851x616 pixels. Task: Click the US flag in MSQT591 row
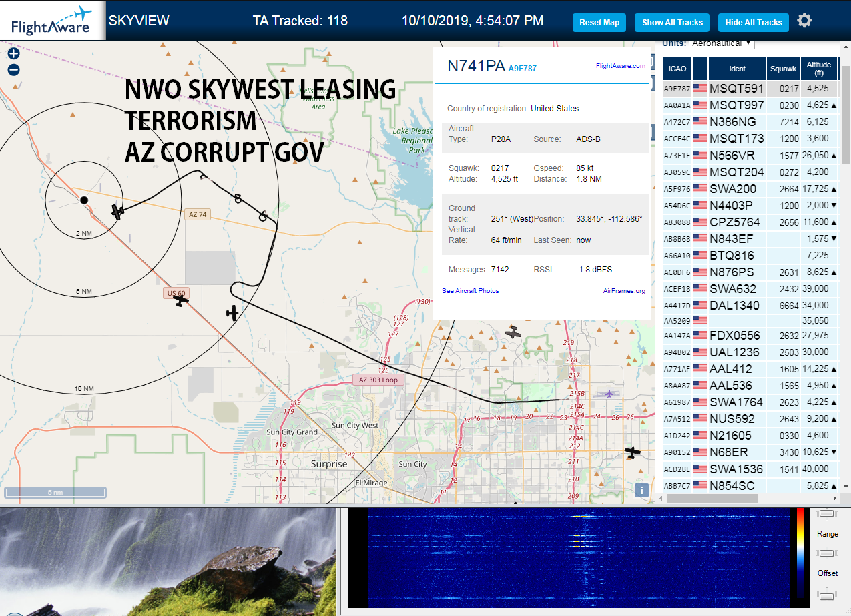coord(700,88)
